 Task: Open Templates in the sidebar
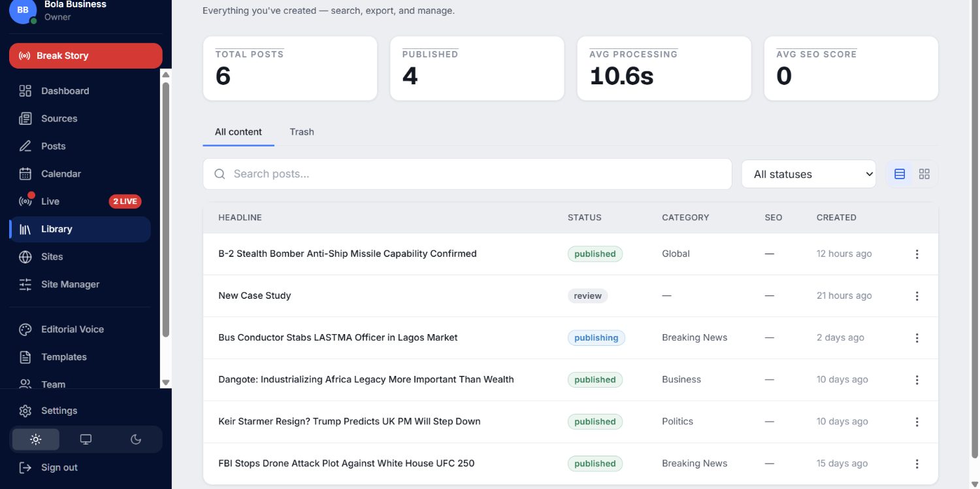tap(80, 357)
